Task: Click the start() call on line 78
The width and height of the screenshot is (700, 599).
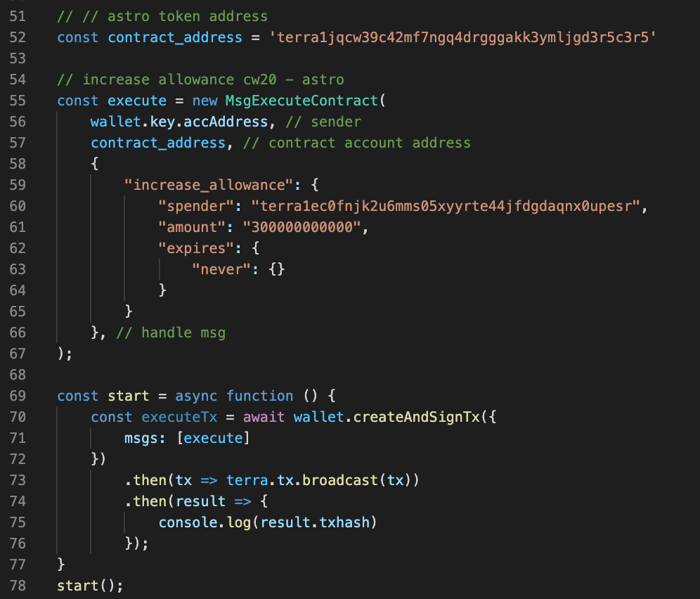Action: 90,586
